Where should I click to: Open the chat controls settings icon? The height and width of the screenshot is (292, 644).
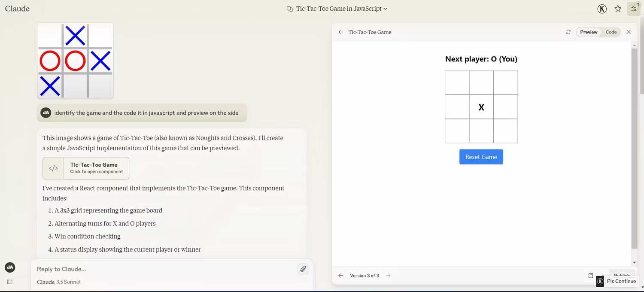tap(634, 9)
